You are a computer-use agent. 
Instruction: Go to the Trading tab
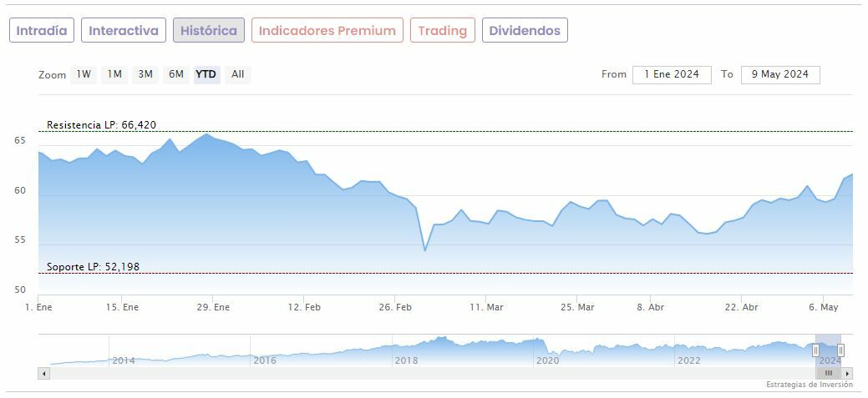pyautogui.click(x=442, y=31)
